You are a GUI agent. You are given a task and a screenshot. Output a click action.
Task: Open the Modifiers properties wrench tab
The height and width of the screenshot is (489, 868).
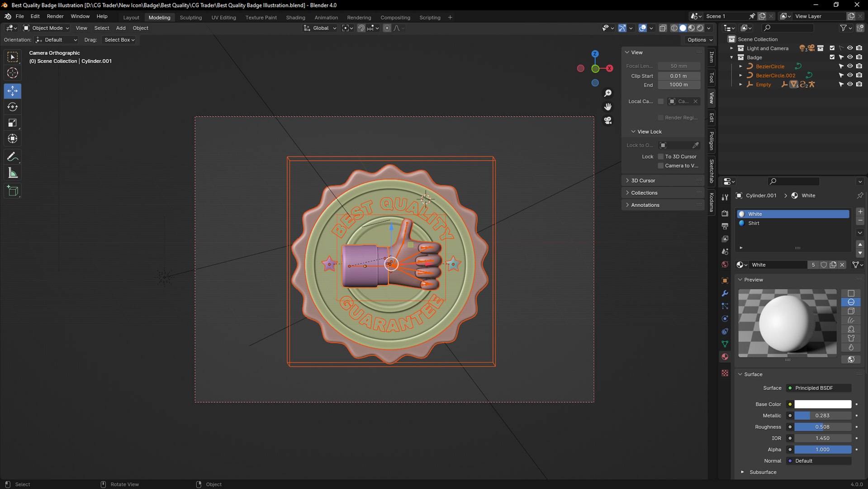click(725, 293)
